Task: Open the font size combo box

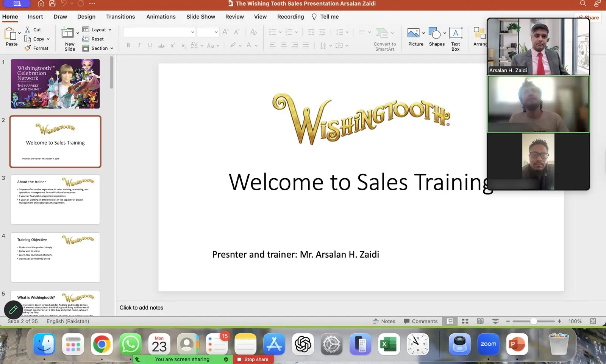Action: [208, 32]
